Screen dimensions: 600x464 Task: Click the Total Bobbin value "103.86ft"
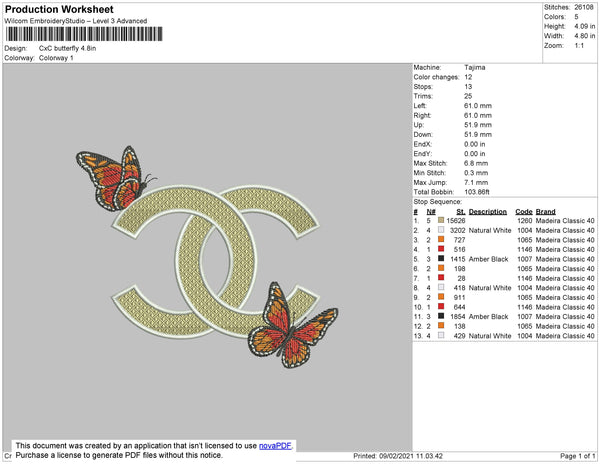coord(477,192)
